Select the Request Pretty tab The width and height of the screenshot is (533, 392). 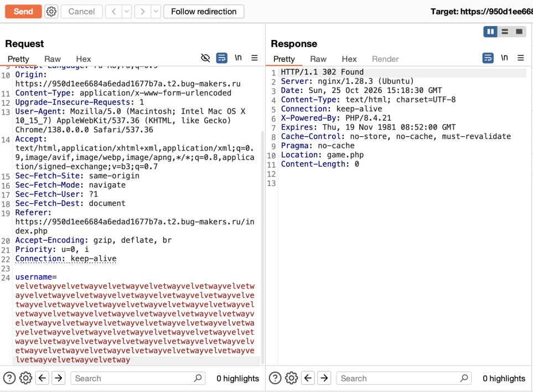[x=18, y=59]
